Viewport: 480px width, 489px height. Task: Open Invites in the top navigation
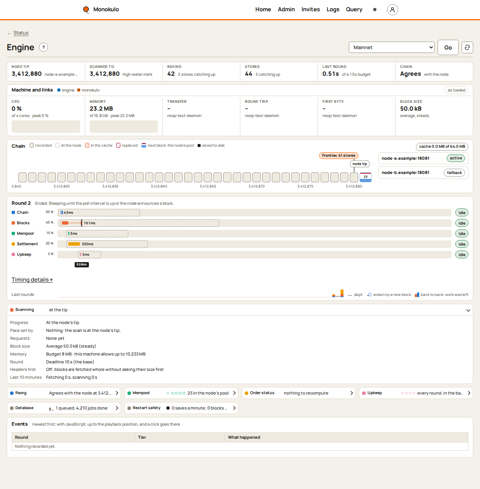click(311, 9)
